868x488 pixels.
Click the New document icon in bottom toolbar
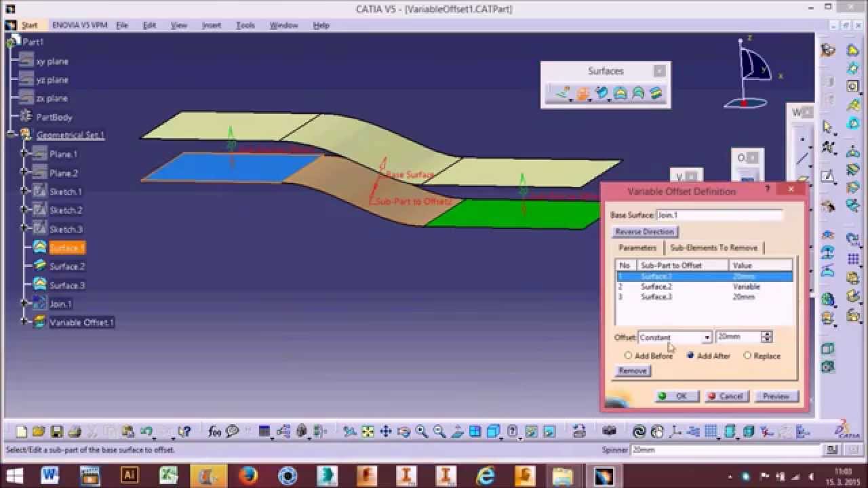click(x=21, y=431)
